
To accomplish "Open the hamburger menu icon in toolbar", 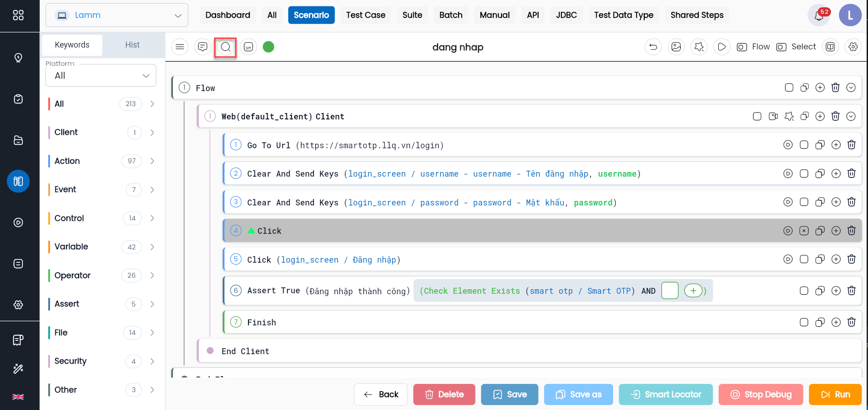I will click(x=180, y=47).
